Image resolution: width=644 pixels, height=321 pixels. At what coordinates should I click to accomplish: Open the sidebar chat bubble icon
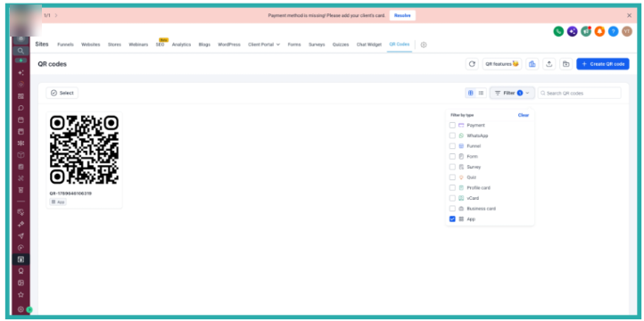(x=21, y=109)
